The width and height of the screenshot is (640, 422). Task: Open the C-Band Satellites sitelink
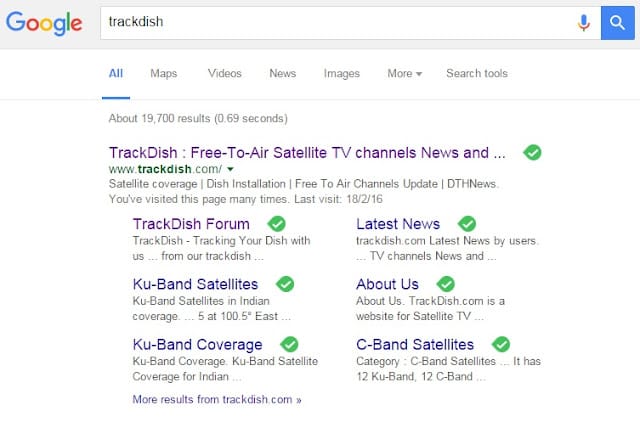click(415, 344)
